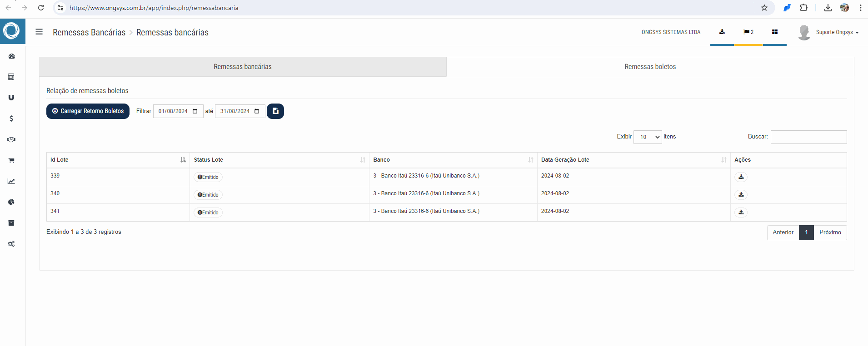Click Exibindo 1 a 3 de 3 registros
Image resolution: width=868 pixels, height=346 pixels.
click(84, 232)
